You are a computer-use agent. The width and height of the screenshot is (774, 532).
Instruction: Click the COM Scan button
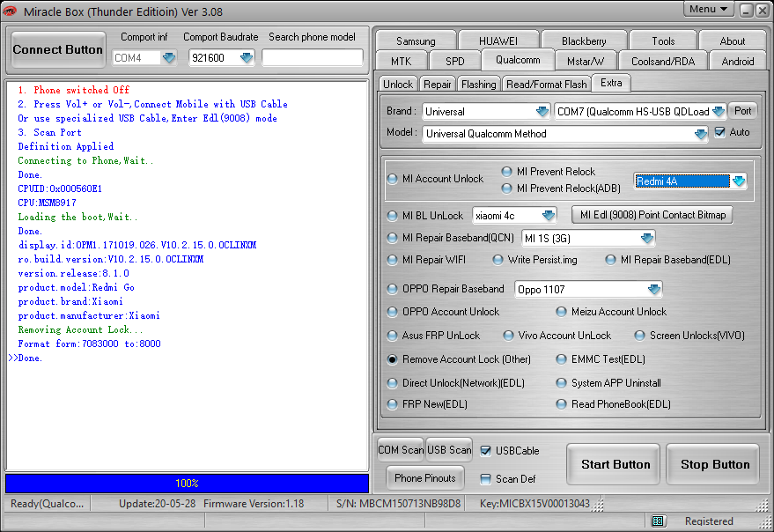click(x=401, y=450)
